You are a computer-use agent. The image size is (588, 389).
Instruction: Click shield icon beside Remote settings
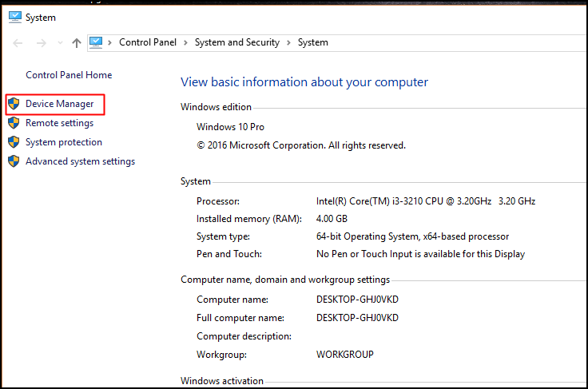[x=14, y=122]
